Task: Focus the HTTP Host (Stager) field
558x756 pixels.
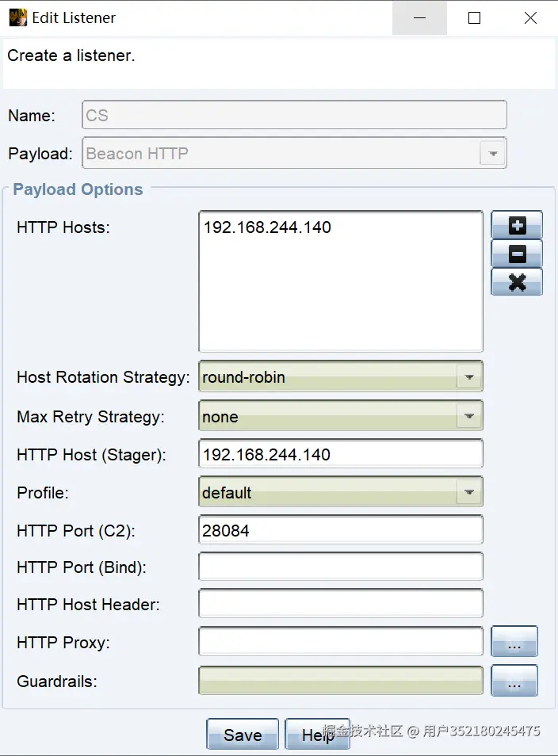Action: 341,453
